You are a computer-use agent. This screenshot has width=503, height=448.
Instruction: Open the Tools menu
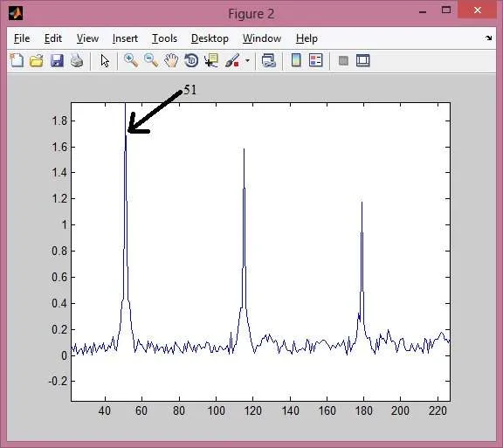coord(164,38)
